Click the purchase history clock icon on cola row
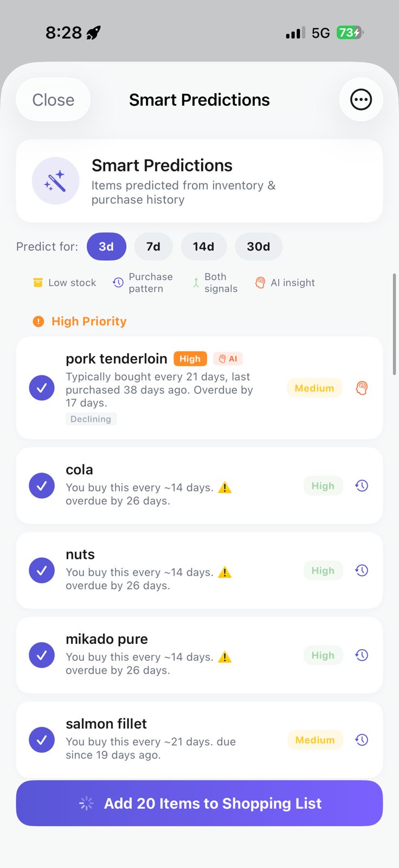 (x=362, y=486)
